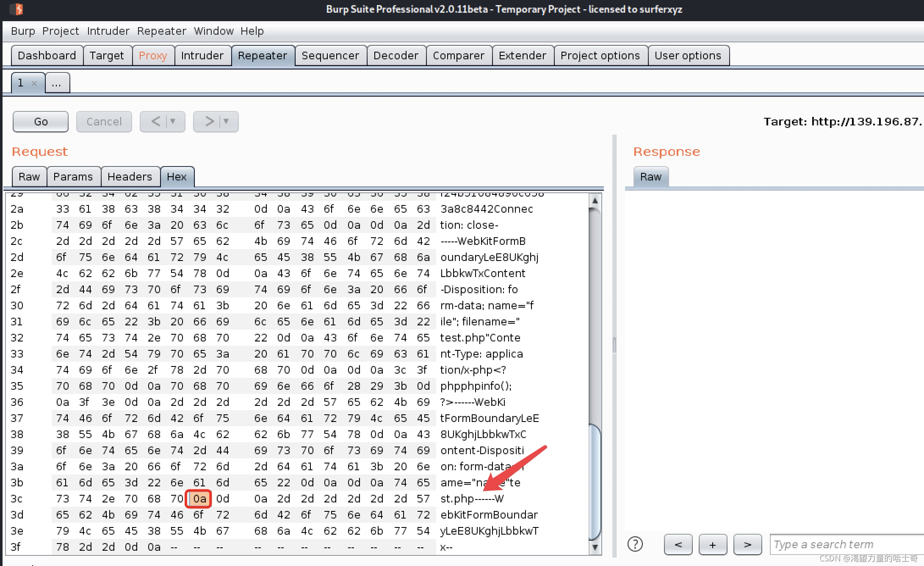Screen dimensions: 924x566
Task: Show the request Params view
Action: coord(73,177)
